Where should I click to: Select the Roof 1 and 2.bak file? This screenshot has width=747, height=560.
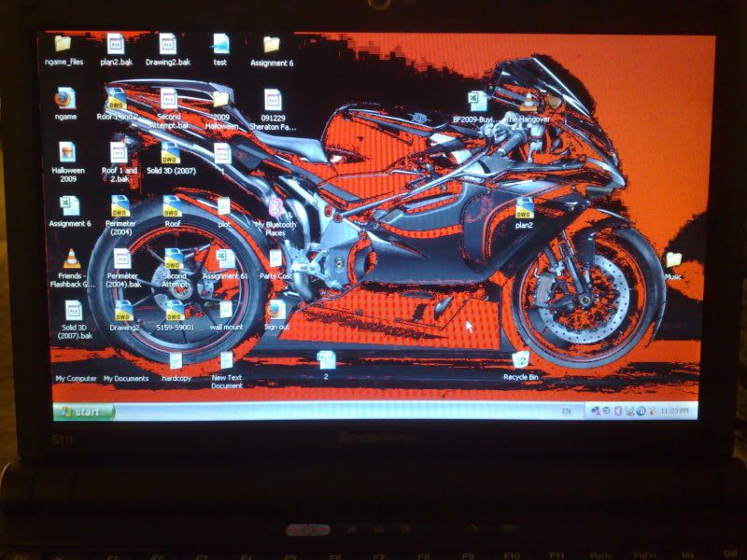tap(119, 152)
